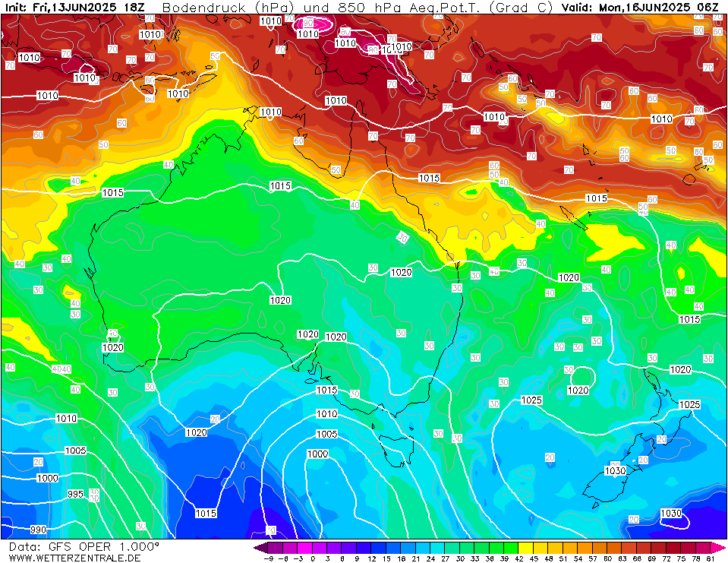Viewport: 728px width, 563px height.
Task: Click the purple legend segment between -9 and -6
Action: [275, 548]
